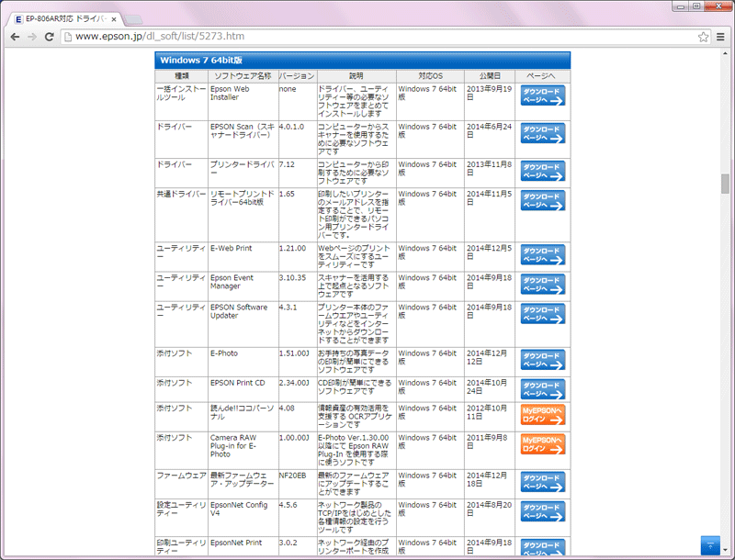Click MyEPSON login for Camera RAW Plug-in

(x=543, y=444)
